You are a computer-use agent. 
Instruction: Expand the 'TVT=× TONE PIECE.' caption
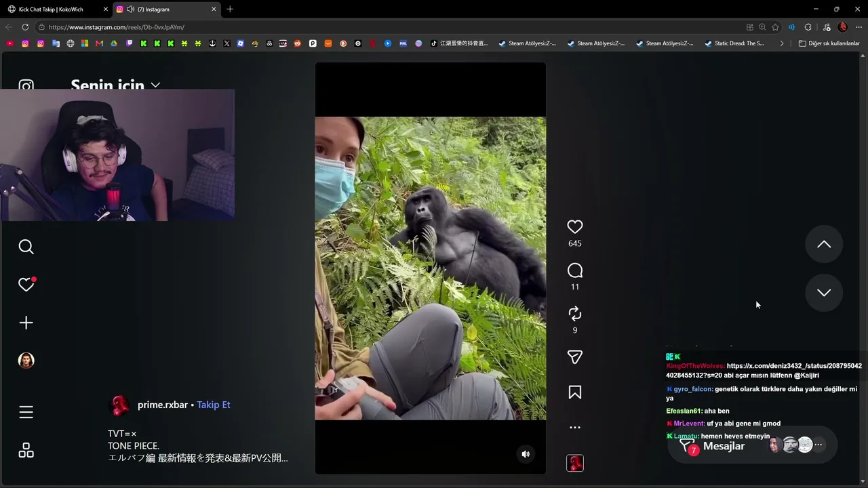tap(198, 446)
